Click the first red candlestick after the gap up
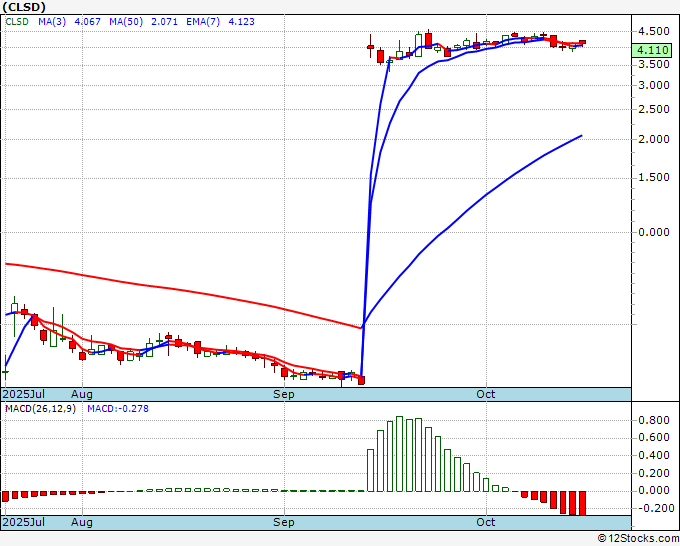 click(x=370, y=46)
